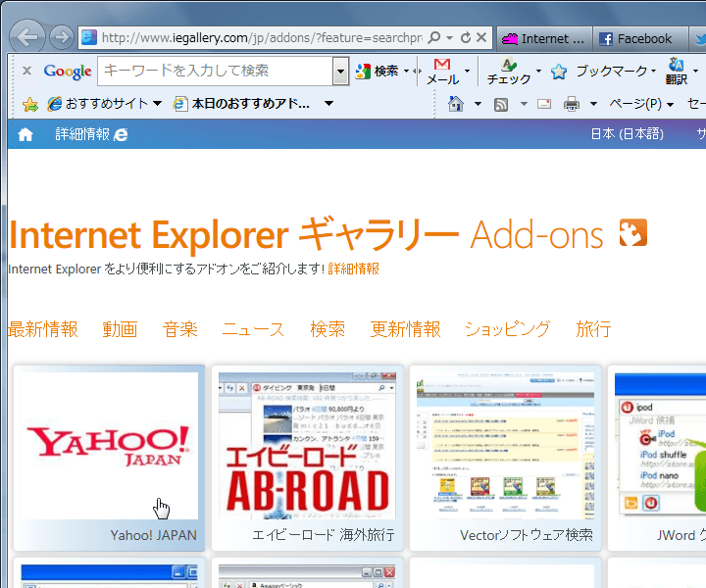706x588 pixels.
Task: Click the チェック spell check button
Action: [509, 72]
